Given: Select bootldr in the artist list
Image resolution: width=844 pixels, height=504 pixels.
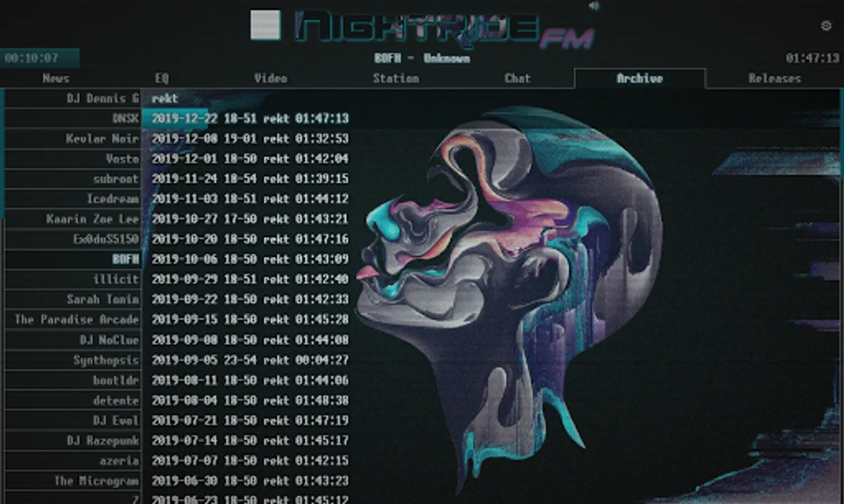Looking at the screenshot, I should coord(73,380).
